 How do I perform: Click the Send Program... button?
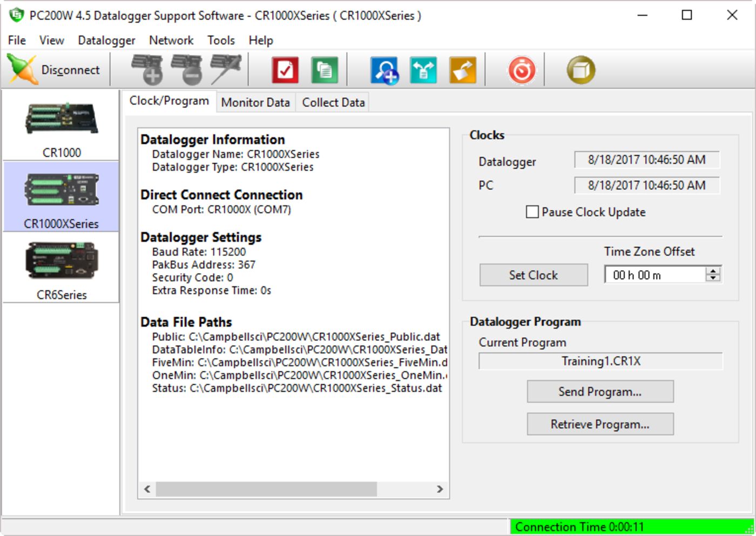point(600,392)
